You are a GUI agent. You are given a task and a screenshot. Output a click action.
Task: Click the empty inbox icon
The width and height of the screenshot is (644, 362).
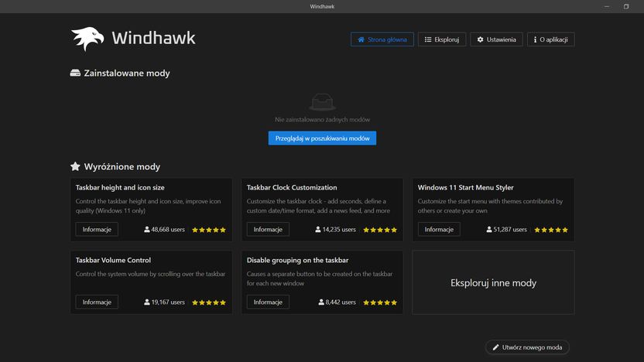click(322, 102)
